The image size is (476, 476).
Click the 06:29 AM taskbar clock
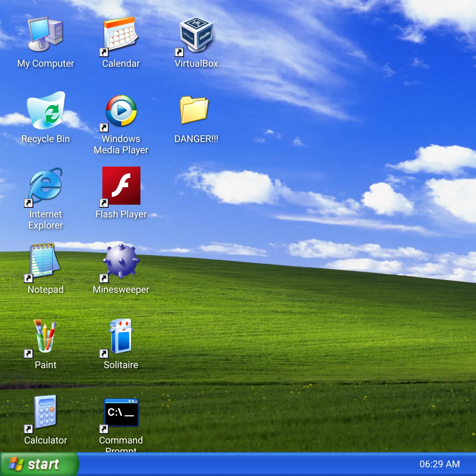point(440,464)
